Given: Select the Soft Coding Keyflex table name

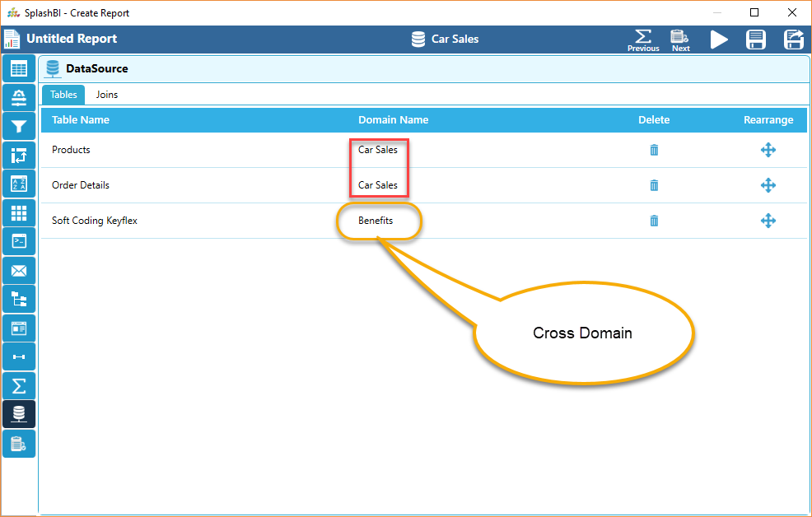Looking at the screenshot, I should (94, 221).
